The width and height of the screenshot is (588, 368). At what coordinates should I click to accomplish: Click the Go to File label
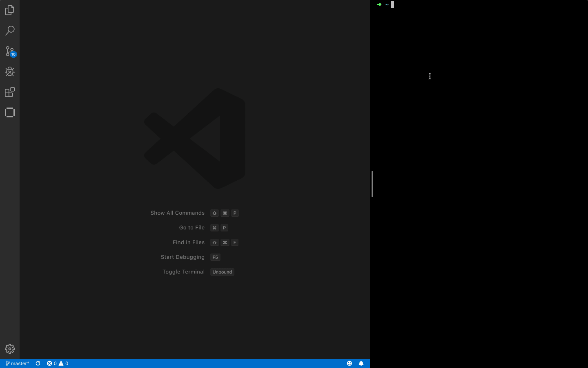192,228
